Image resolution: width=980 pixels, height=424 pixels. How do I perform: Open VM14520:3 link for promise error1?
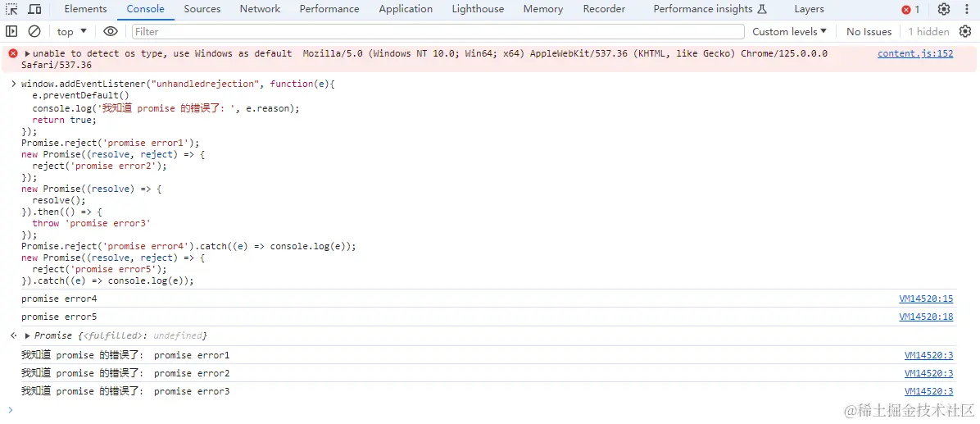tap(928, 355)
